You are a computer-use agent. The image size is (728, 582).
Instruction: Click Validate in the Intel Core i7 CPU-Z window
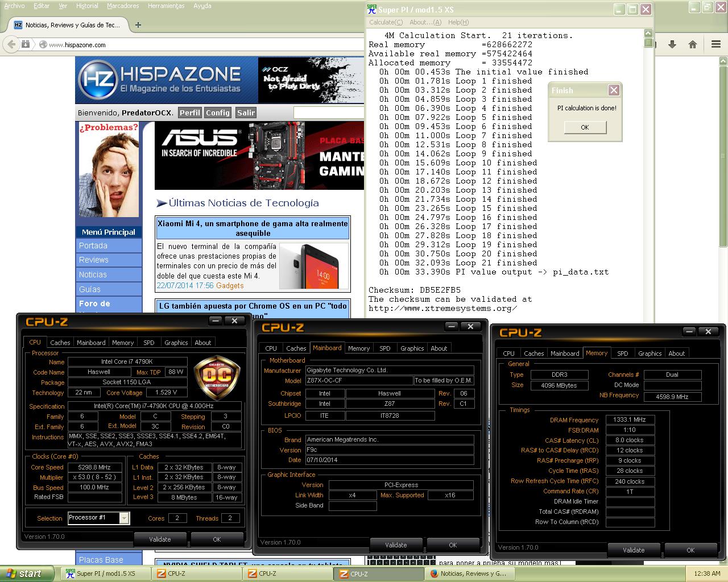[x=160, y=539]
